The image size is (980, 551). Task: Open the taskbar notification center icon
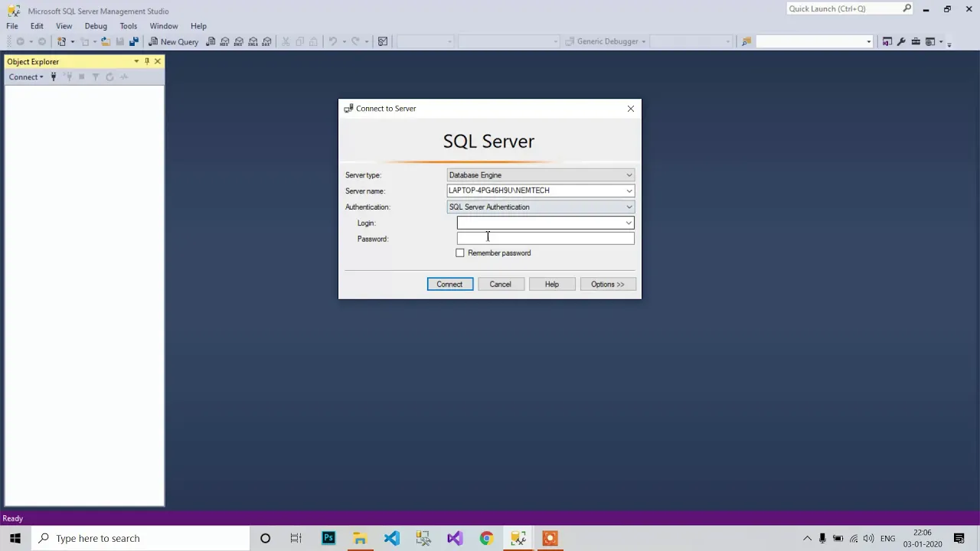[x=959, y=538]
